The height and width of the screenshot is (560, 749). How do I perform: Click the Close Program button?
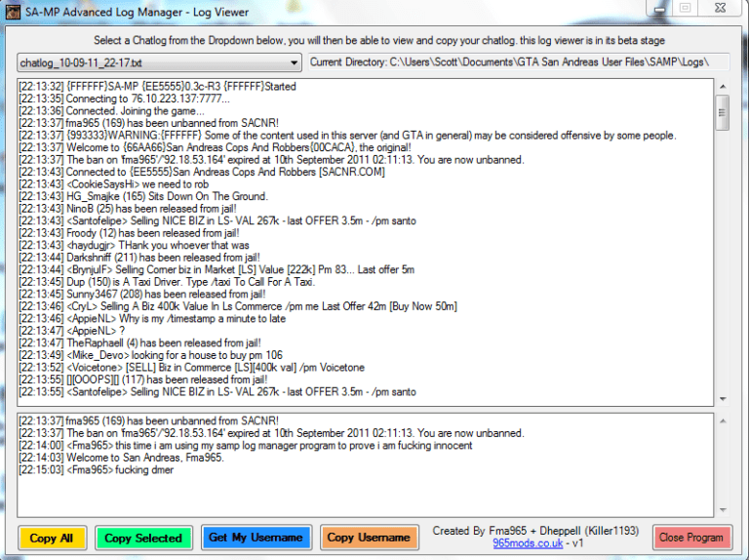(691, 538)
